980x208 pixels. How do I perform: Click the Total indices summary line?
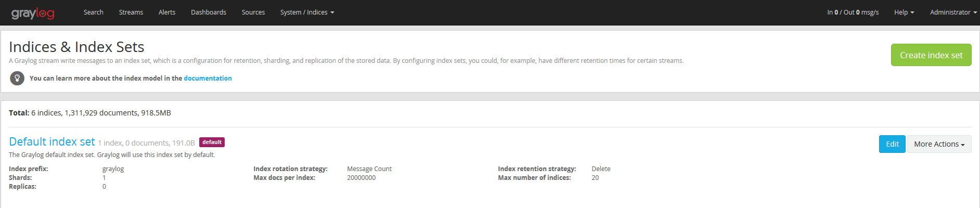pos(90,113)
